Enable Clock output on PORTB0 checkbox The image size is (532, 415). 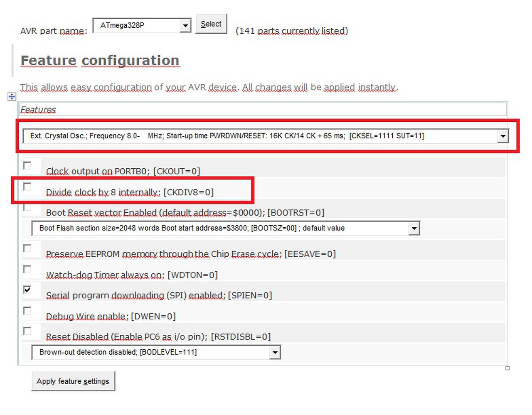pos(27,166)
